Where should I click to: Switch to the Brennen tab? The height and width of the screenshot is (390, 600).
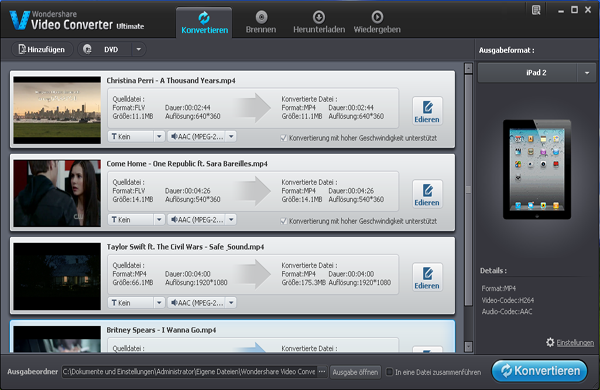tap(261, 23)
